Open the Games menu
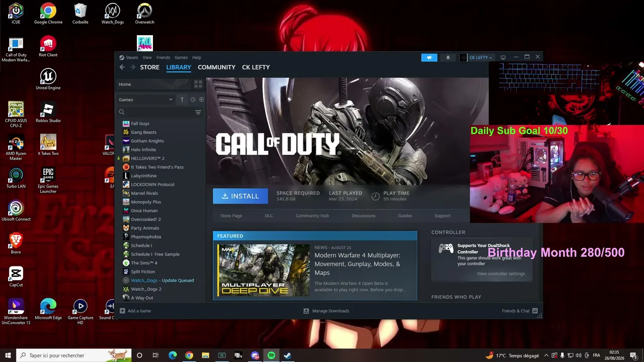The image size is (644, 362). tap(181, 57)
